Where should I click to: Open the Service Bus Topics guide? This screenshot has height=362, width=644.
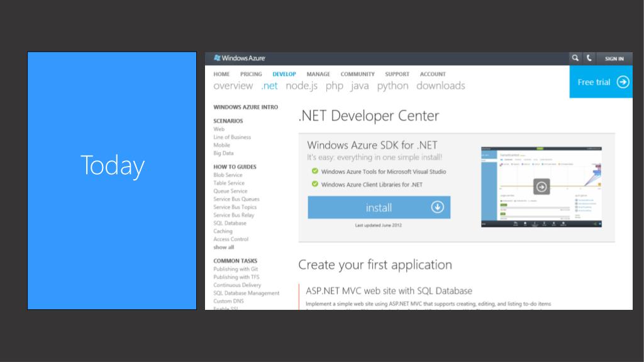(235, 207)
